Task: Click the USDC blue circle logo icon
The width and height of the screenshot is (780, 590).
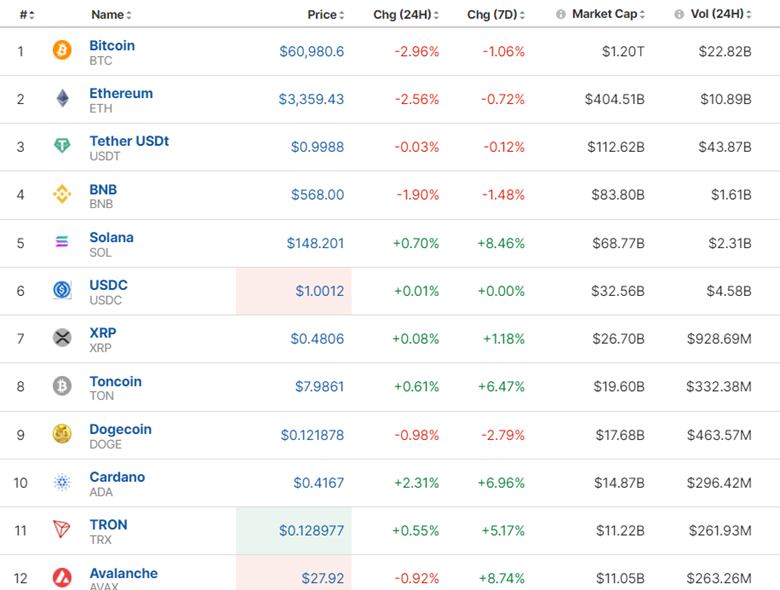Action: (62, 290)
